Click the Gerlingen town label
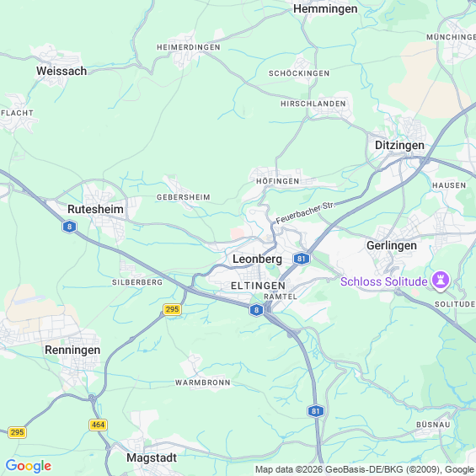476x476 pixels. [392, 245]
